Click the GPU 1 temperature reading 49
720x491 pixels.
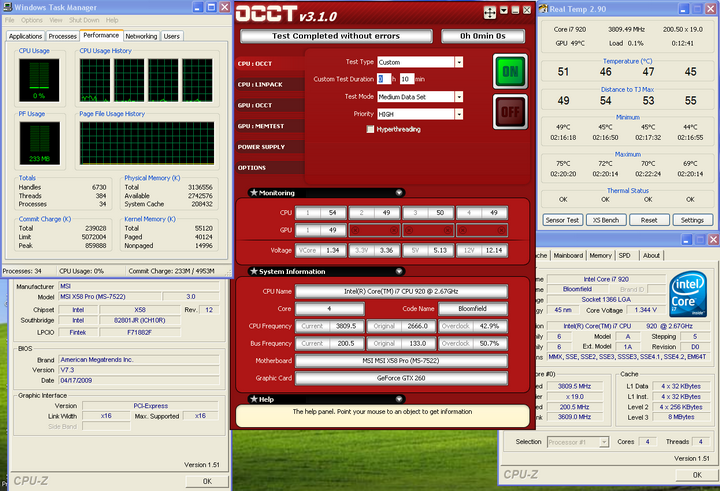tap(320, 230)
